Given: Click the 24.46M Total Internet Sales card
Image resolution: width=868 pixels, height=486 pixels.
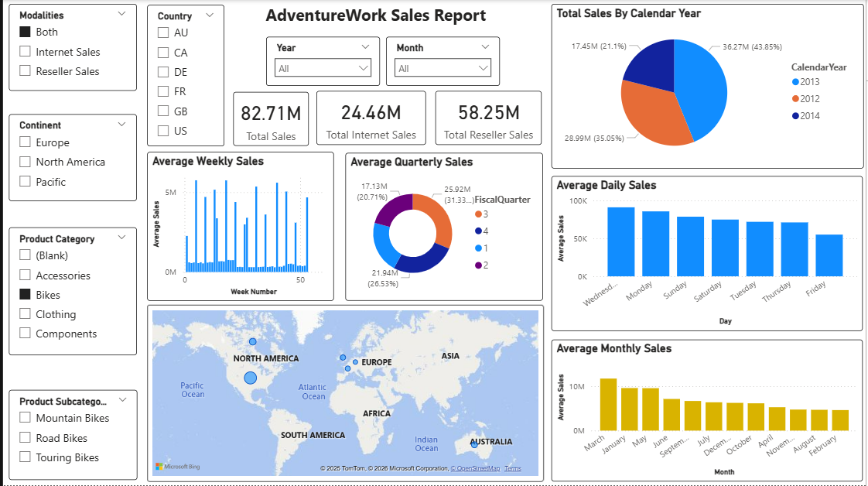Looking at the screenshot, I should [371, 118].
